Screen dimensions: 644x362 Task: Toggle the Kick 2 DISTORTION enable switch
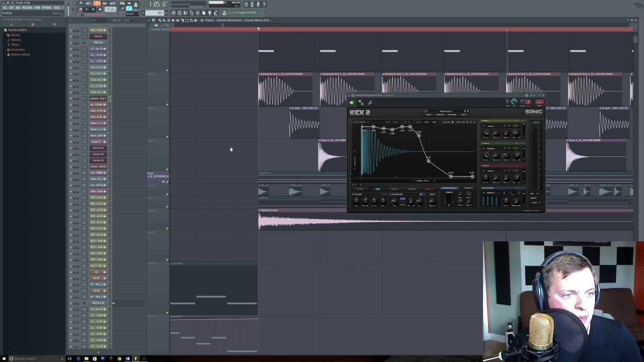pyautogui.click(x=390, y=194)
